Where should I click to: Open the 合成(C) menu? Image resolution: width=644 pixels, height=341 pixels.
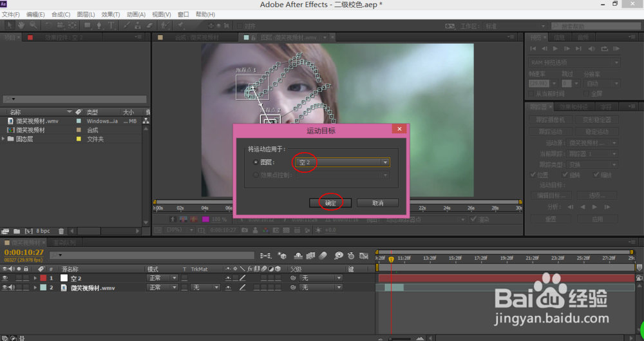61,14
